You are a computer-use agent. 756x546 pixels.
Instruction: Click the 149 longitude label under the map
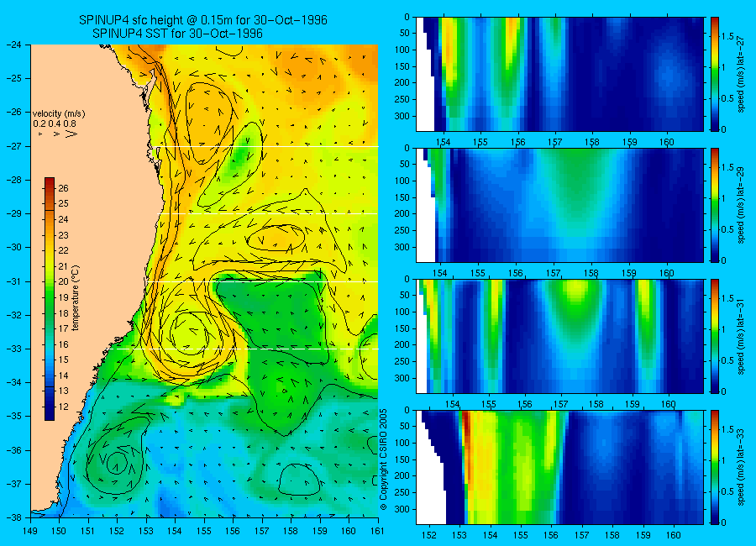point(30,531)
